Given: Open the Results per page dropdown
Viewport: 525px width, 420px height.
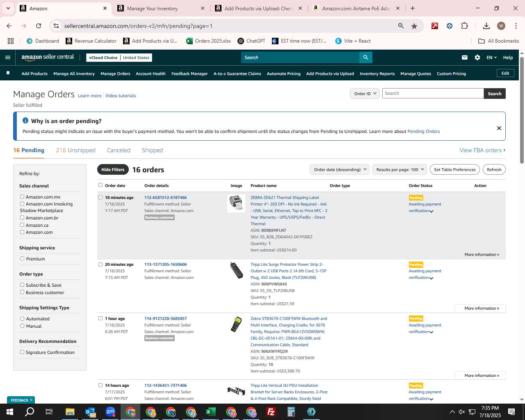Looking at the screenshot, I should 400,169.
